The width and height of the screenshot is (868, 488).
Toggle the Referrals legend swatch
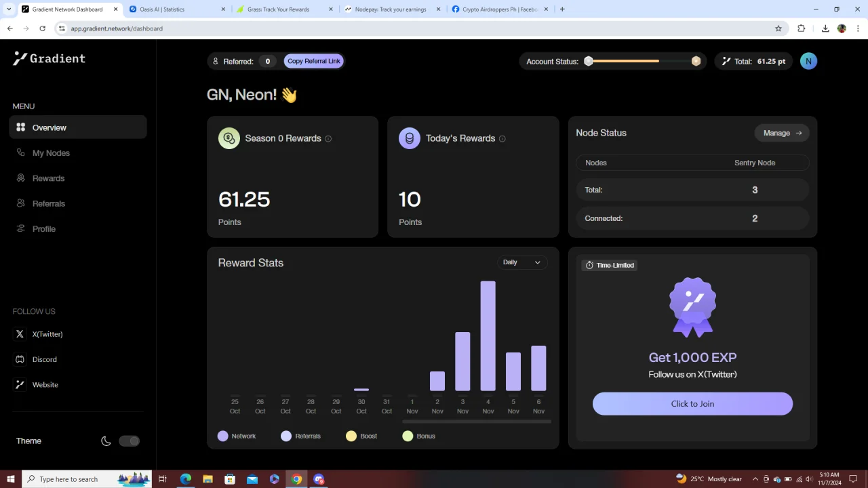coord(286,436)
